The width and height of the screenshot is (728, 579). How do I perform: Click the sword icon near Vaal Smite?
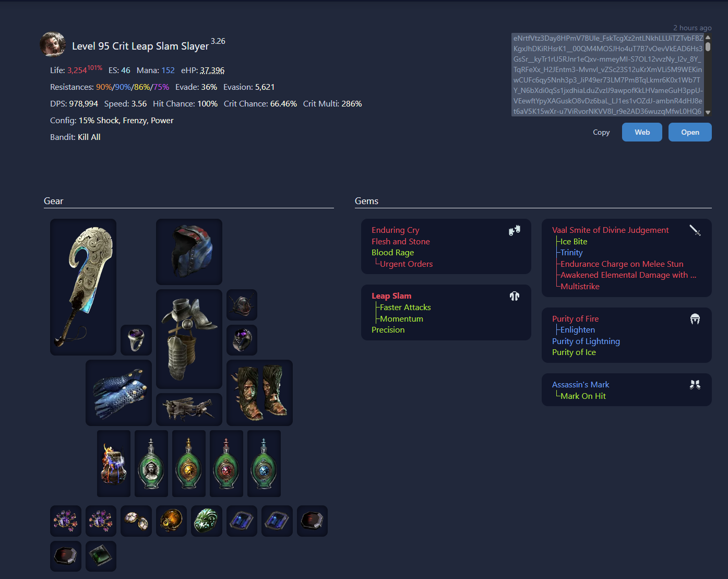click(x=695, y=230)
